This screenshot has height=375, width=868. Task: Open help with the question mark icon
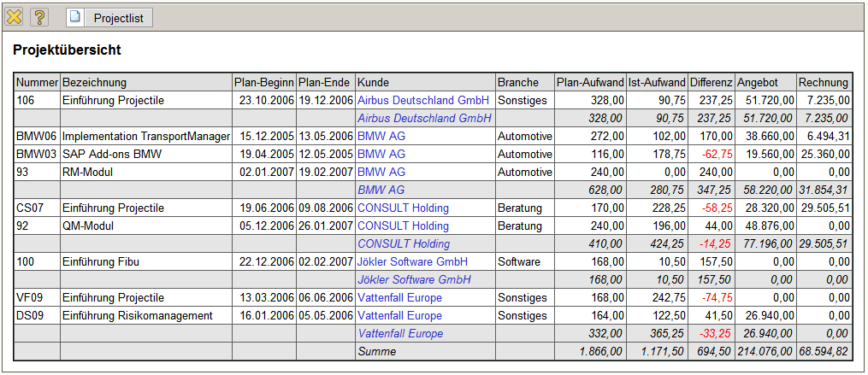point(40,17)
